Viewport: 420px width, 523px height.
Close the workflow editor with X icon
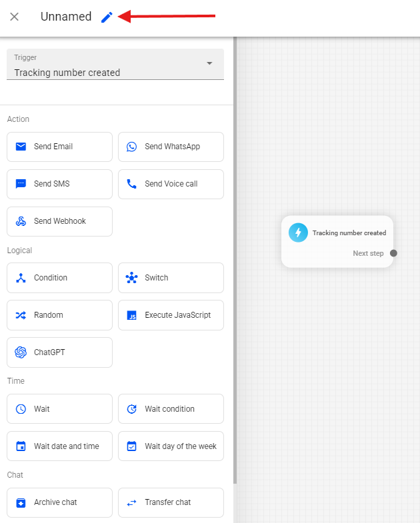tap(15, 17)
